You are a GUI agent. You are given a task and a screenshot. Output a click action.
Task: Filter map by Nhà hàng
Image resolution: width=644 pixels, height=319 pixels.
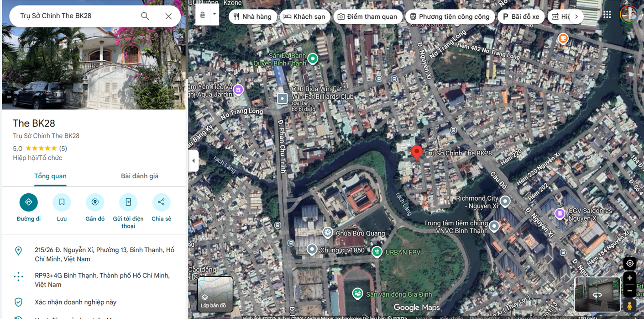(252, 16)
